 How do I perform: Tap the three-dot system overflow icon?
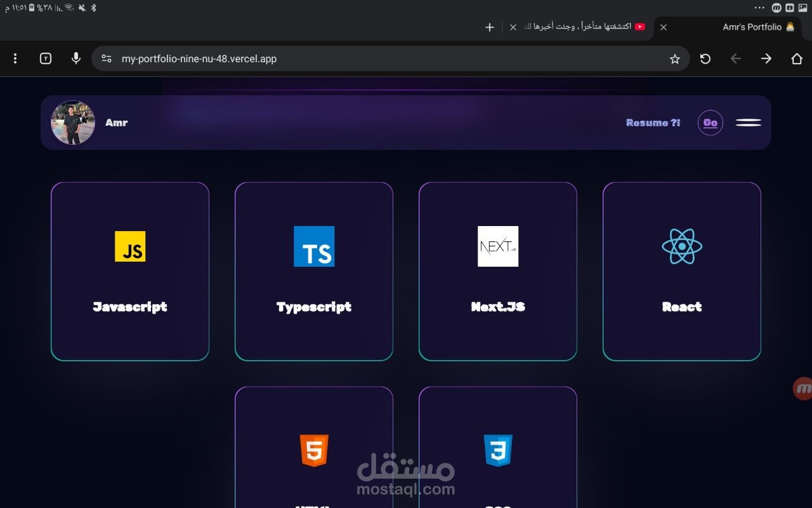tap(759, 8)
